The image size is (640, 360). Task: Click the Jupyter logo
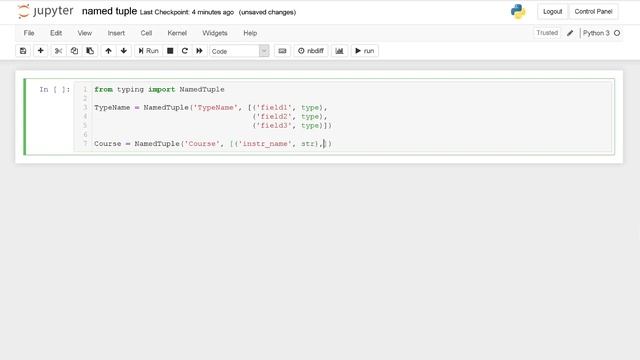tap(45, 11)
